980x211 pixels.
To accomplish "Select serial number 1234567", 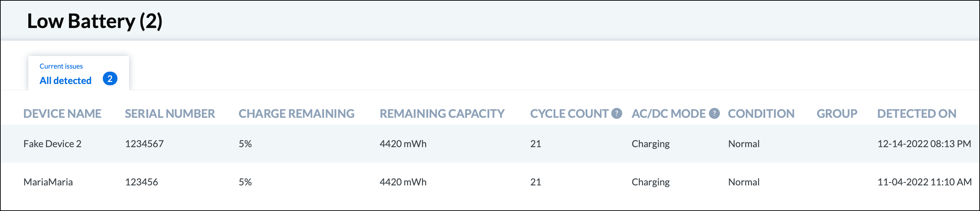I will [x=144, y=144].
